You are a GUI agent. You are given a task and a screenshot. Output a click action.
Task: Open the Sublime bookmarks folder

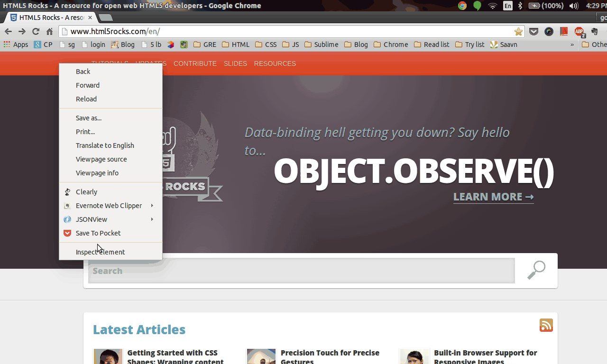coord(321,45)
